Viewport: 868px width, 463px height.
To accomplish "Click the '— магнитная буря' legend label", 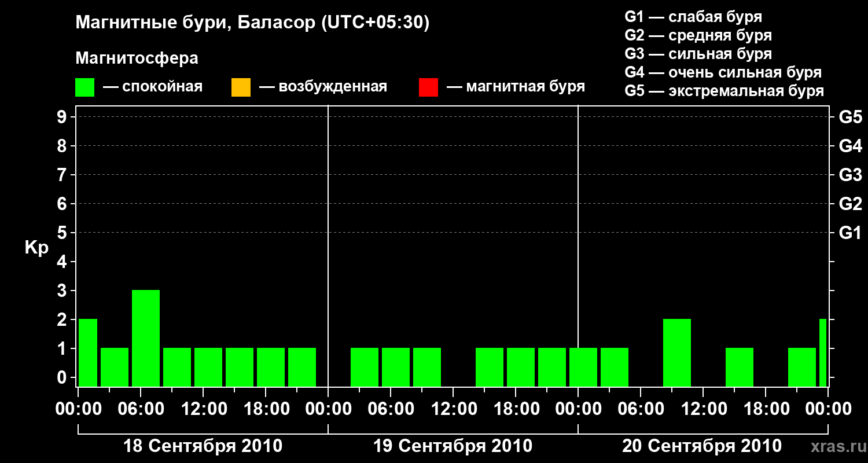I will (x=516, y=87).
